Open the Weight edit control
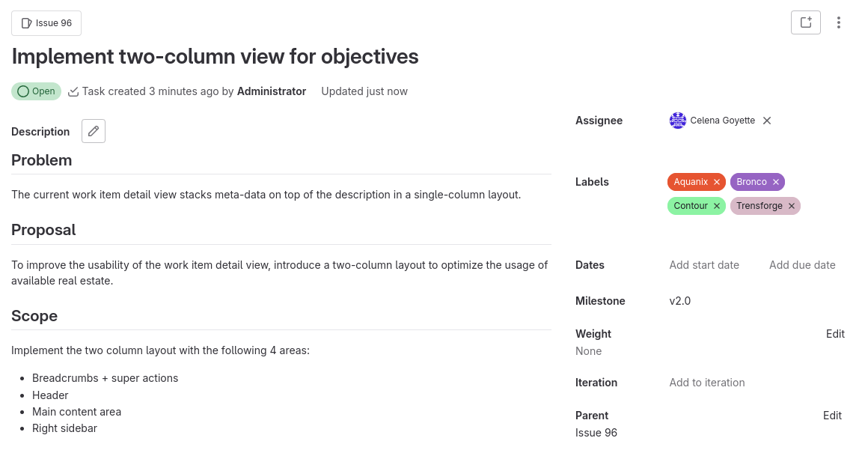 tap(835, 333)
